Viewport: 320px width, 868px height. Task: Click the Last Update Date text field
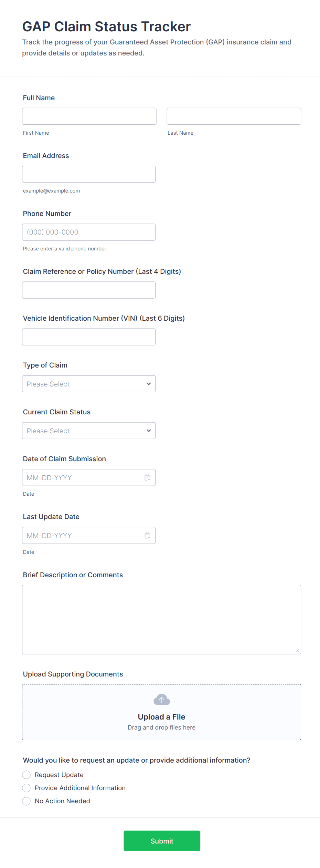tap(83, 535)
